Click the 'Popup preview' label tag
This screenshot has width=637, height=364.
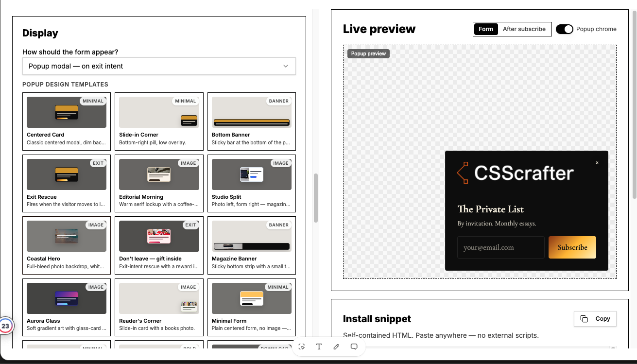pyautogui.click(x=368, y=53)
